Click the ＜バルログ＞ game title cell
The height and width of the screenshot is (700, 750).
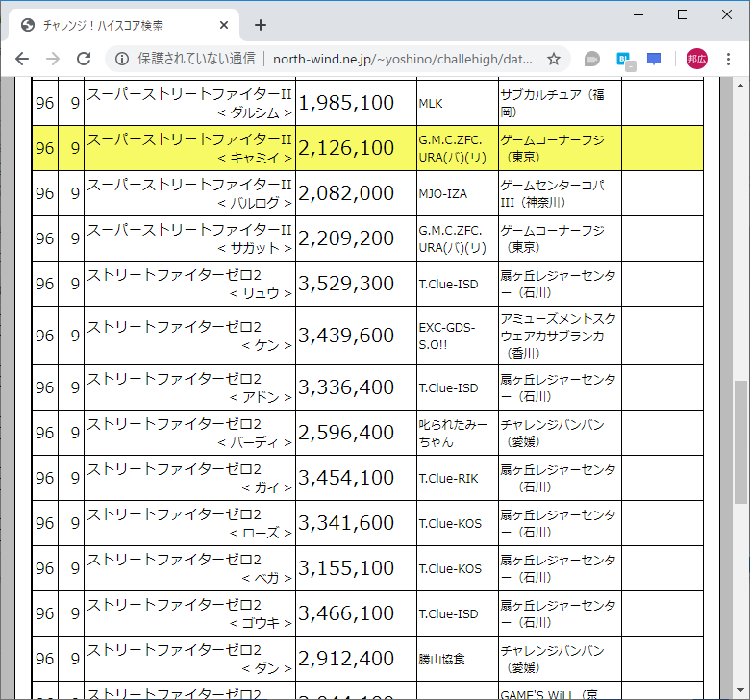pos(189,193)
